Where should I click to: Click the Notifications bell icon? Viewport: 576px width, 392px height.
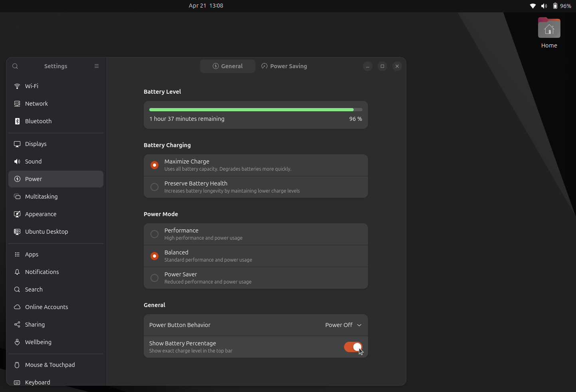click(17, 272)
